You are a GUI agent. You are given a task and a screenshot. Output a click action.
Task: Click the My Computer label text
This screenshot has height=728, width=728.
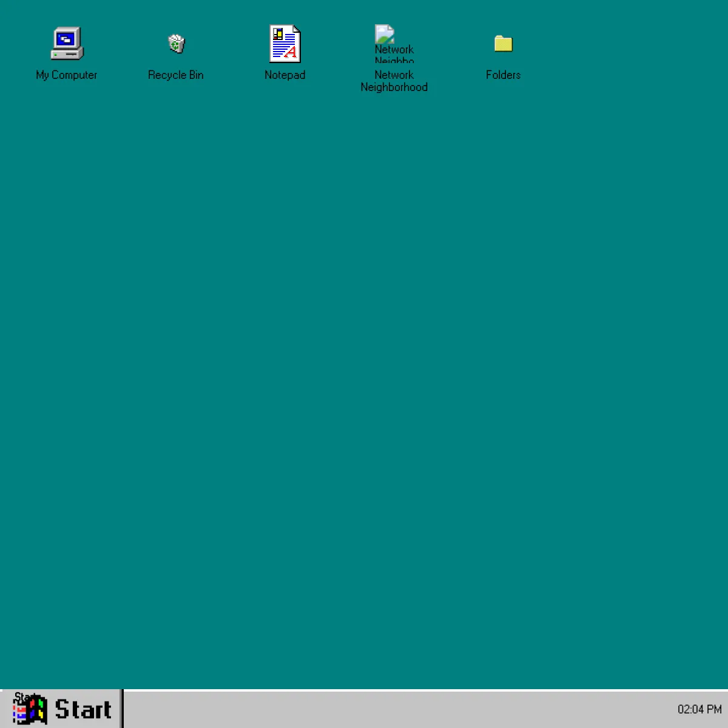pos(67,75)
